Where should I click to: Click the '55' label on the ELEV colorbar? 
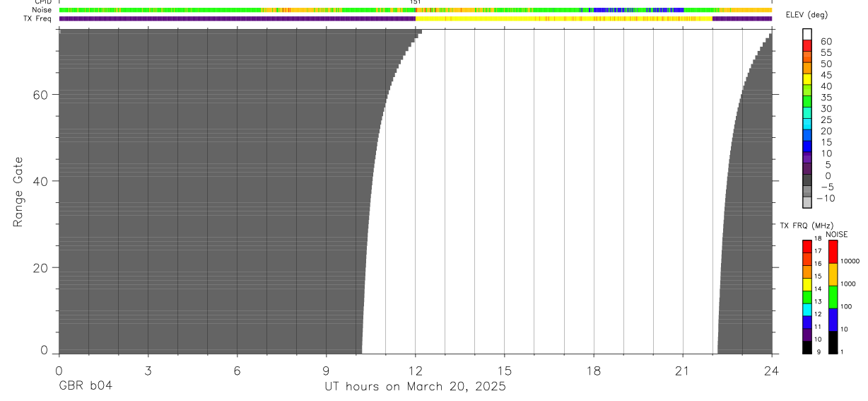coord(826,53)
